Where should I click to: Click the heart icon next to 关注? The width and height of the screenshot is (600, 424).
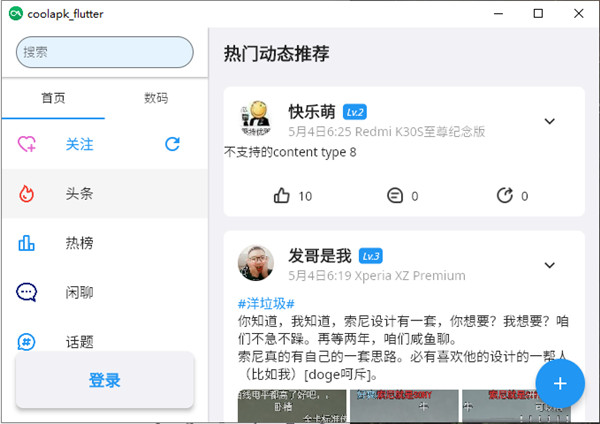coord(27,144)
